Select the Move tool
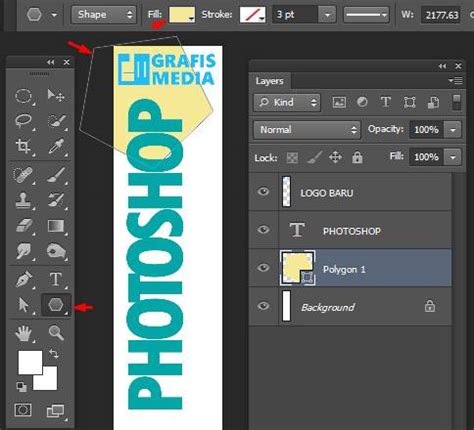This screenshot has height=430, width=474. (55, 96)
